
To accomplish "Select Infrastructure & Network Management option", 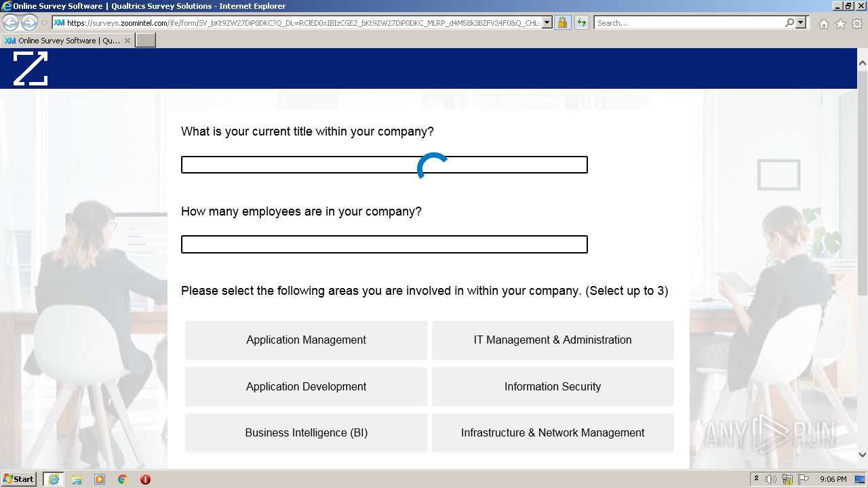I will [x=553, y=432].
